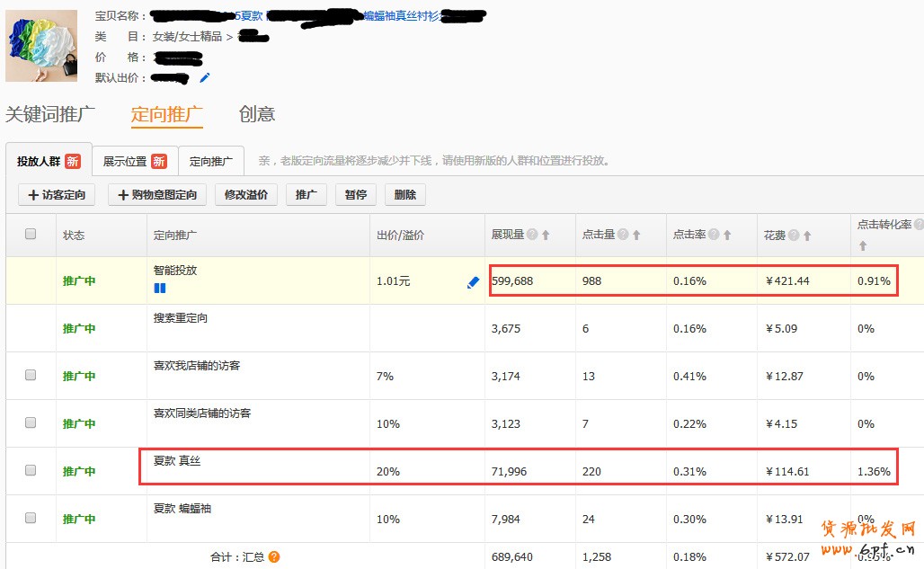This screenshot has height=569, width=924.
Task: Check the row checkbox for 夏款 真丝
Action: [30, 470]
